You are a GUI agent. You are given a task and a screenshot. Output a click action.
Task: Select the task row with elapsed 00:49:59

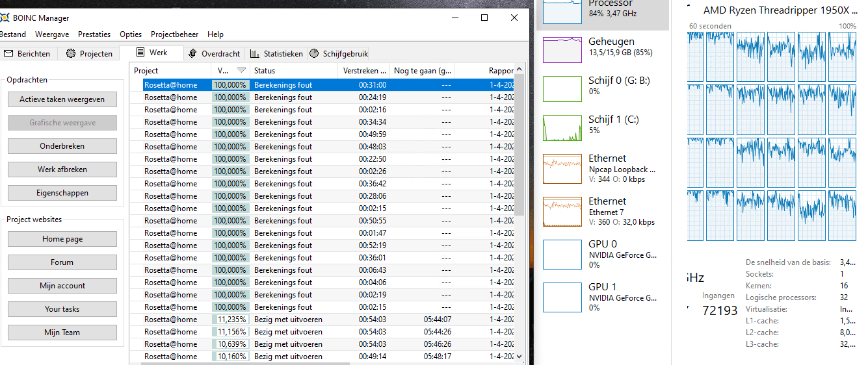[x=322, y=134]
